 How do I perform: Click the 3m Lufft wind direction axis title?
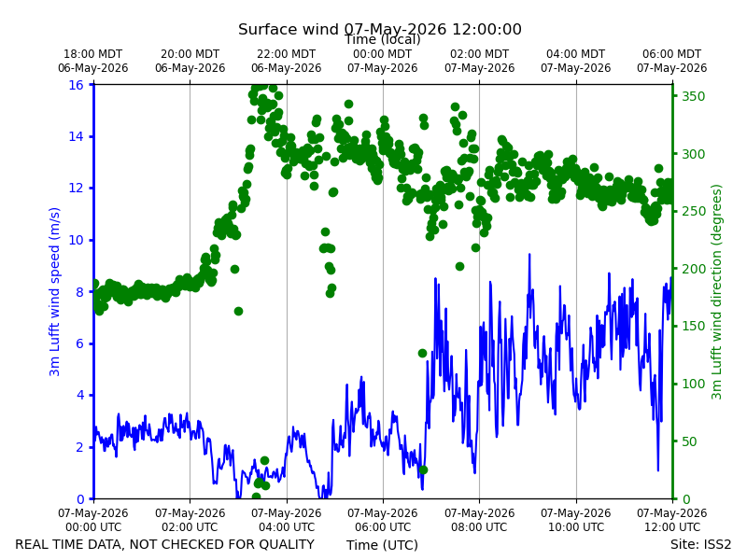[x=717, y=291]
